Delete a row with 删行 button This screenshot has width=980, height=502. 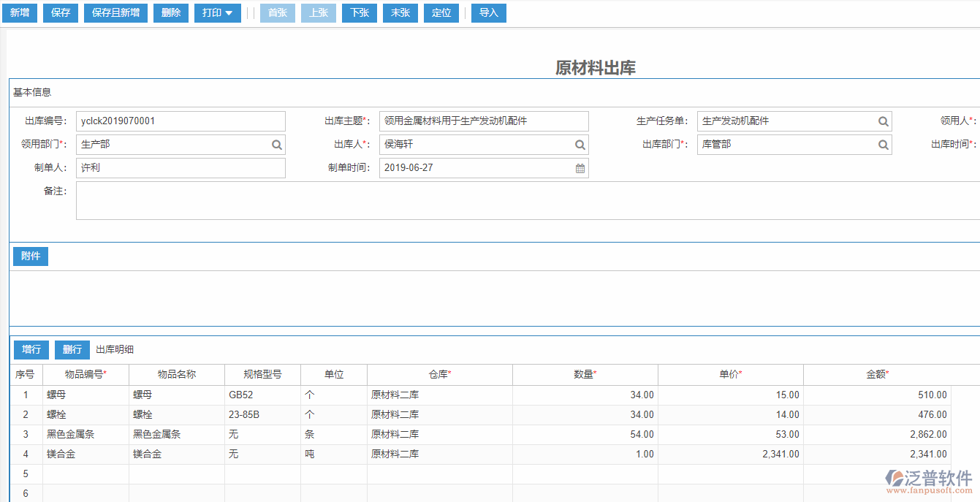(x=72, y=349)
